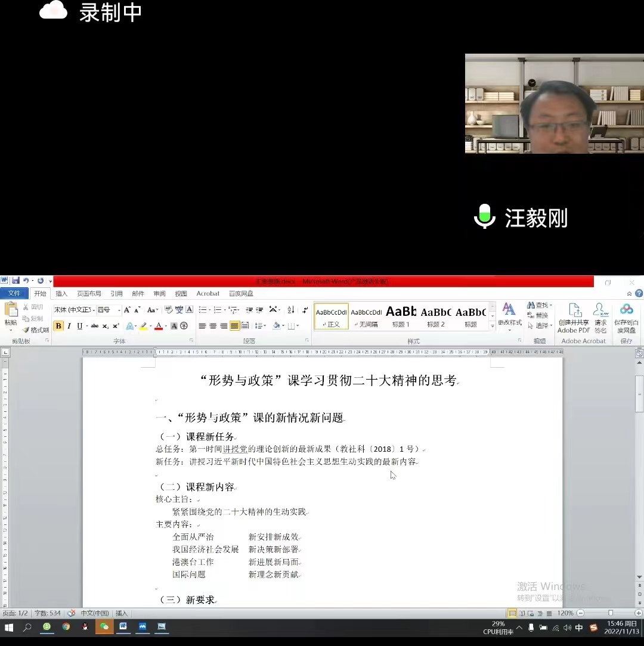The image size is (644, 646).
Task: Toggle italic formatting button
Action: click(69, 326)
